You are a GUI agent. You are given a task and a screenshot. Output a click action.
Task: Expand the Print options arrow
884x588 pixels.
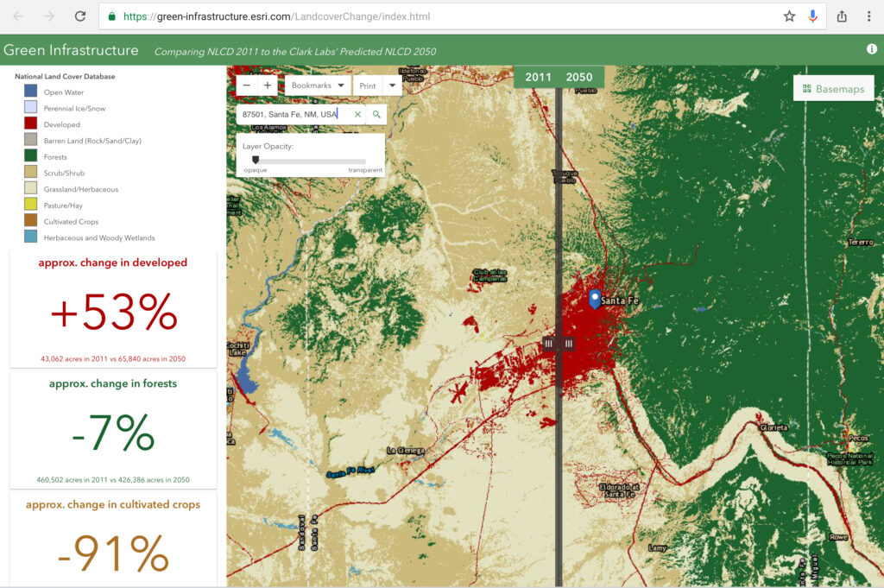click(x=393, y=85)
